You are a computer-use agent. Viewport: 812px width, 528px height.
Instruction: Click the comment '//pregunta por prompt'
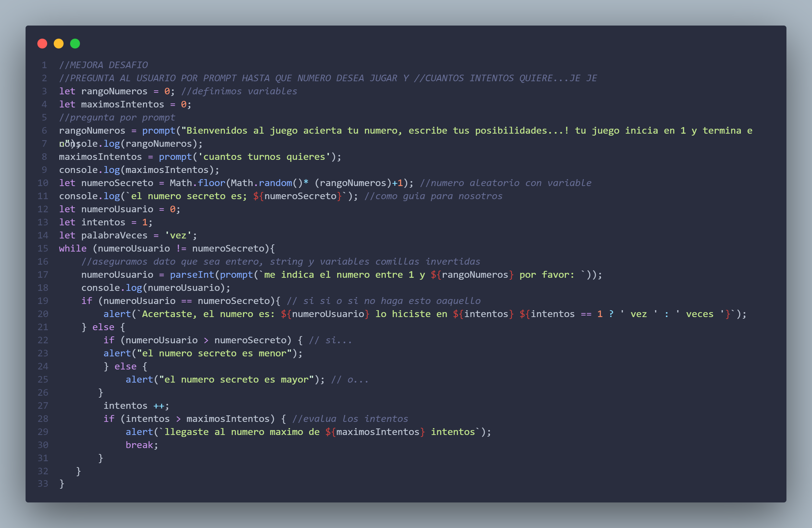click(x=117, y=117)
